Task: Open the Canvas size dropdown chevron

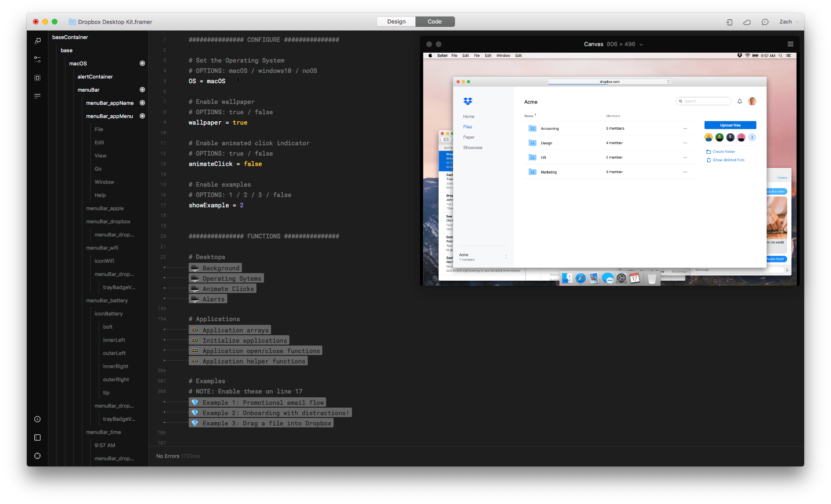Action: [x=641, y=45]
